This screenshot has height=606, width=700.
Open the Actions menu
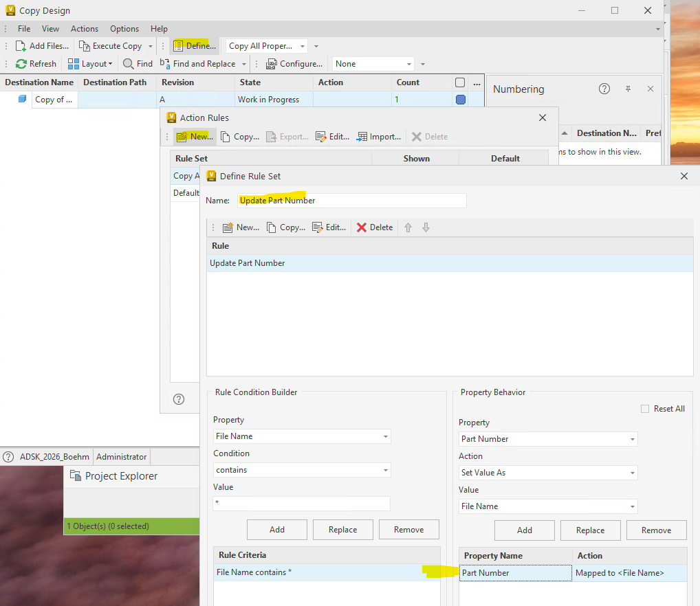85,28
